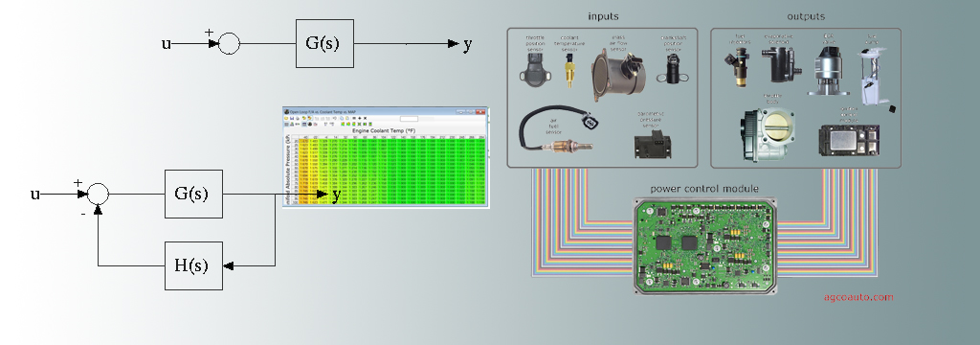980x345 pixels.
Task: Click the open folder icon in tuning window toolbar
Action: click(x=285, y=118)
